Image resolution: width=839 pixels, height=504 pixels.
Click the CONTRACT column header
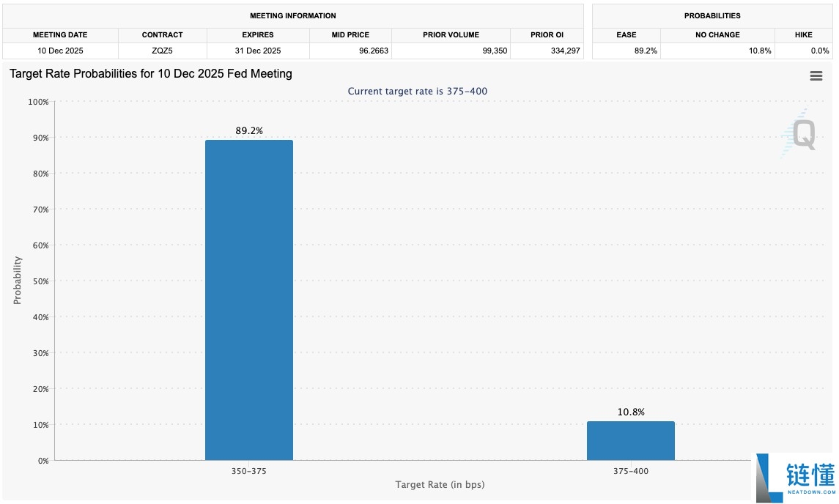(x=163, y=35)
